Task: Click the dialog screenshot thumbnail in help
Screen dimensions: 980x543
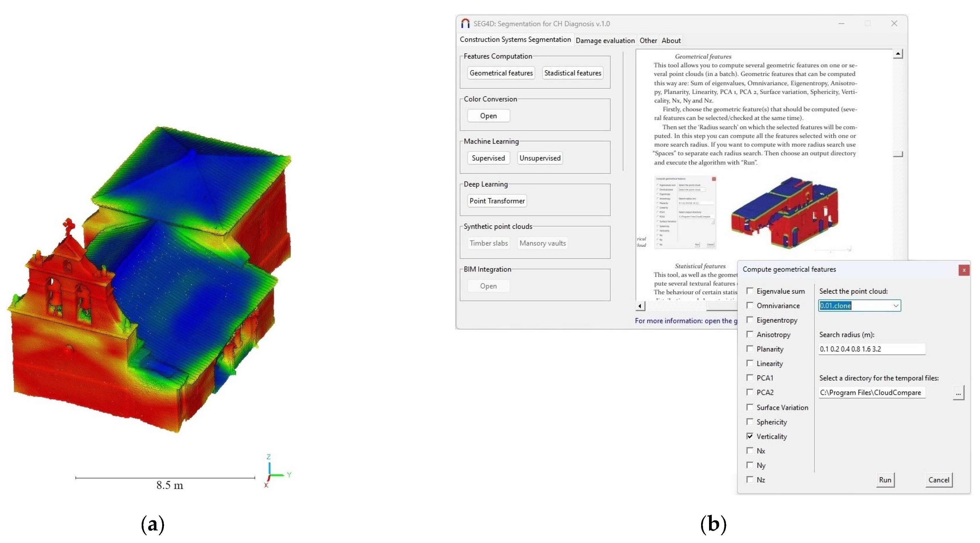Action: pos(685,212)
